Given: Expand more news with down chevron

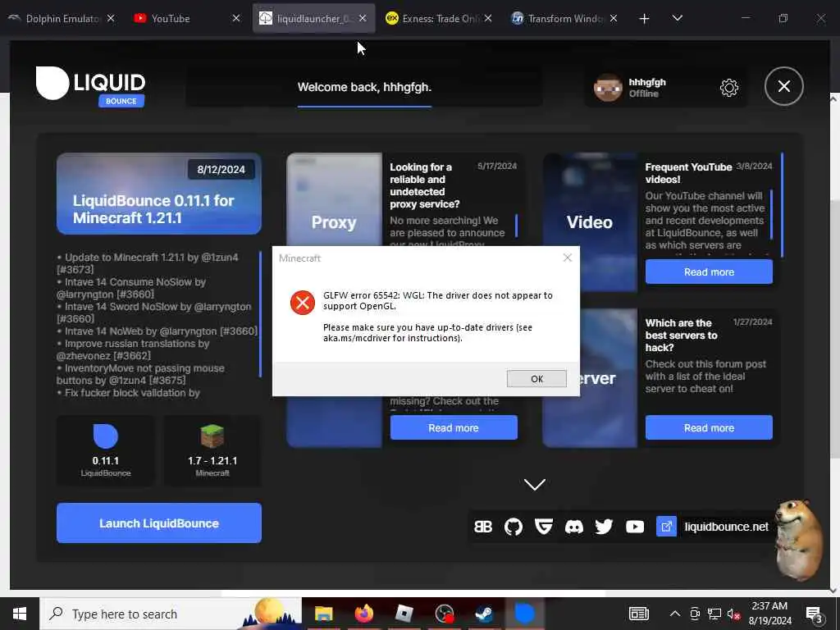Looking at the screenshot, I should (x=535, y=484).
